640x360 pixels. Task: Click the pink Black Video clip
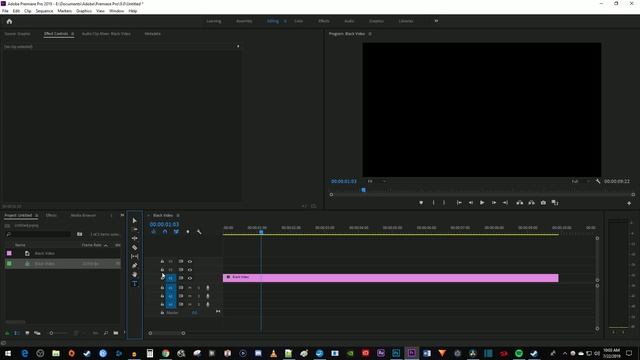(x=391, y=278)
